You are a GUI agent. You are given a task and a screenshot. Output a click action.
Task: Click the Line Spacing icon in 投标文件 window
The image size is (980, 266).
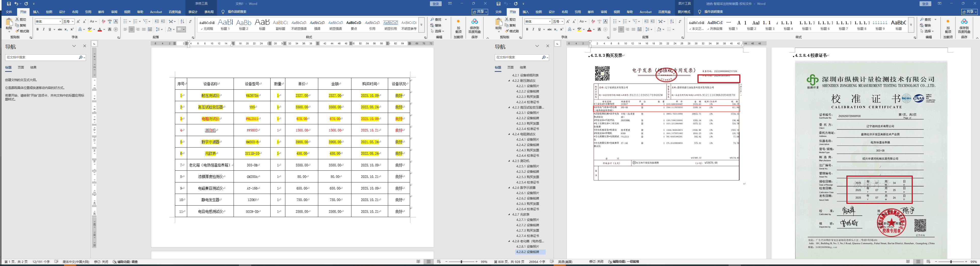pos(648,29)
